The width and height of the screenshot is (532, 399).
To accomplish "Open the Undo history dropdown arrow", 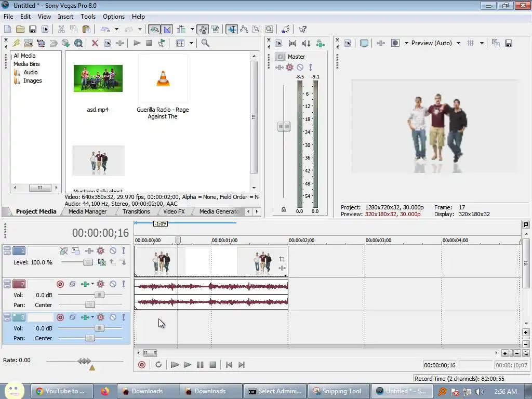I will pyautogui.click(x=116, y=29).
